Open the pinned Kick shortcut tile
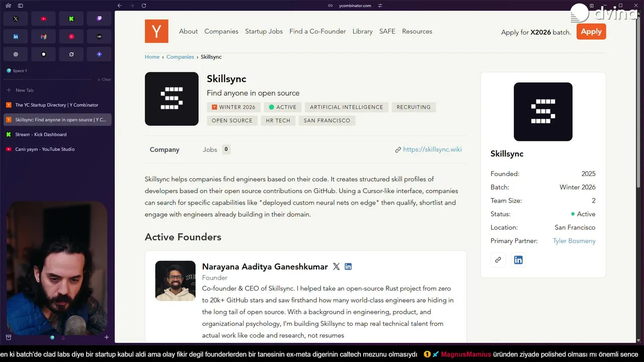Screen dimensions: 644x362 tap(71, 19)
